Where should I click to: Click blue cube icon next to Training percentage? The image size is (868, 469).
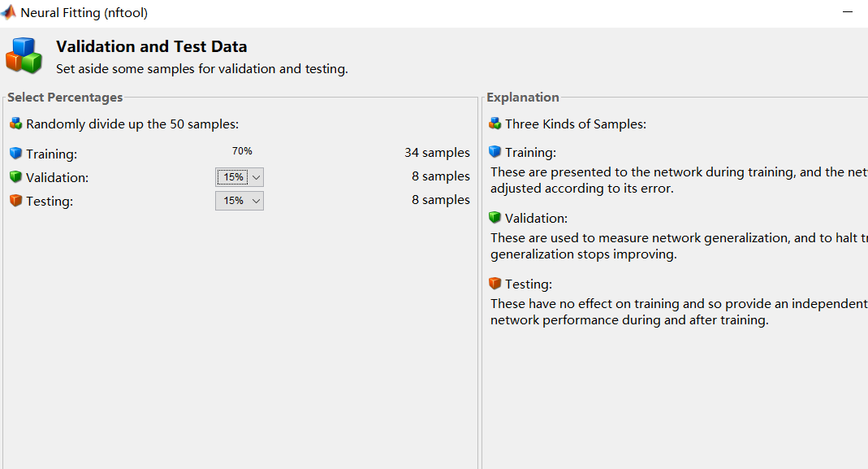(16, 153)
